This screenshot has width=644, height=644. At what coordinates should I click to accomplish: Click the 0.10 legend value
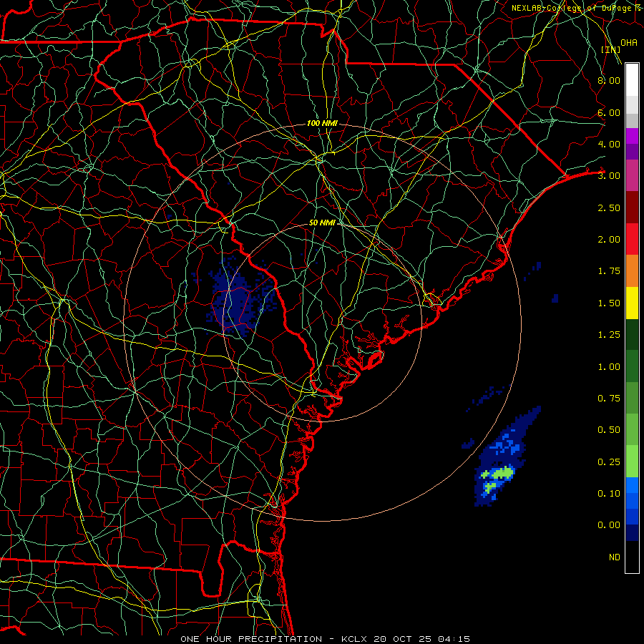click(609, 494)
